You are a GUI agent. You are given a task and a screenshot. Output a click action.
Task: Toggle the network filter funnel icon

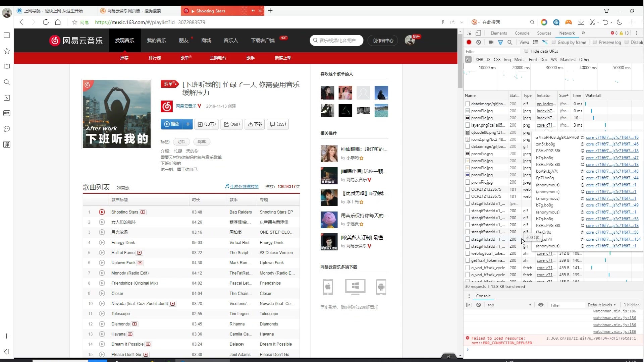[500, 42]
